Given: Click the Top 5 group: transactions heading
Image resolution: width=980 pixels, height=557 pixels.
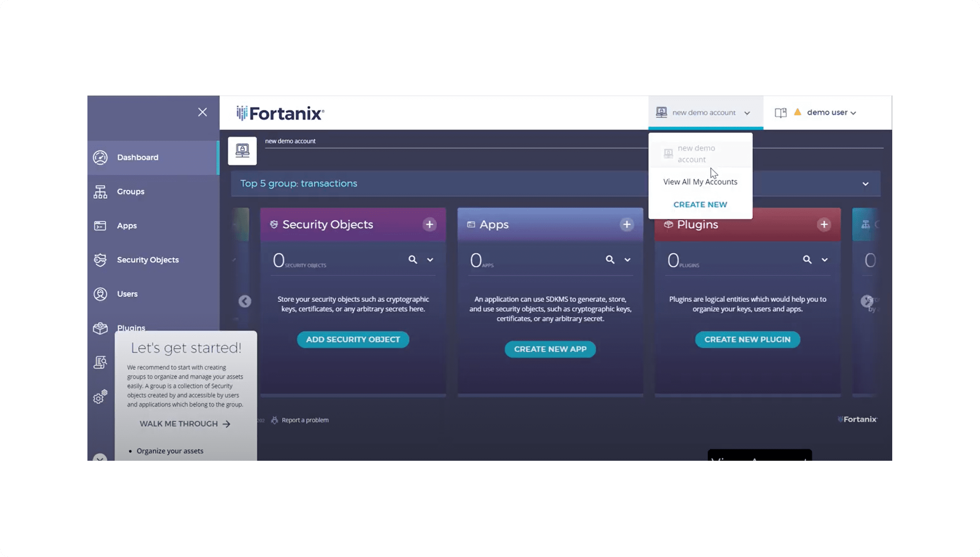Looking at the screenshot, I should click(x=298, y=184).
